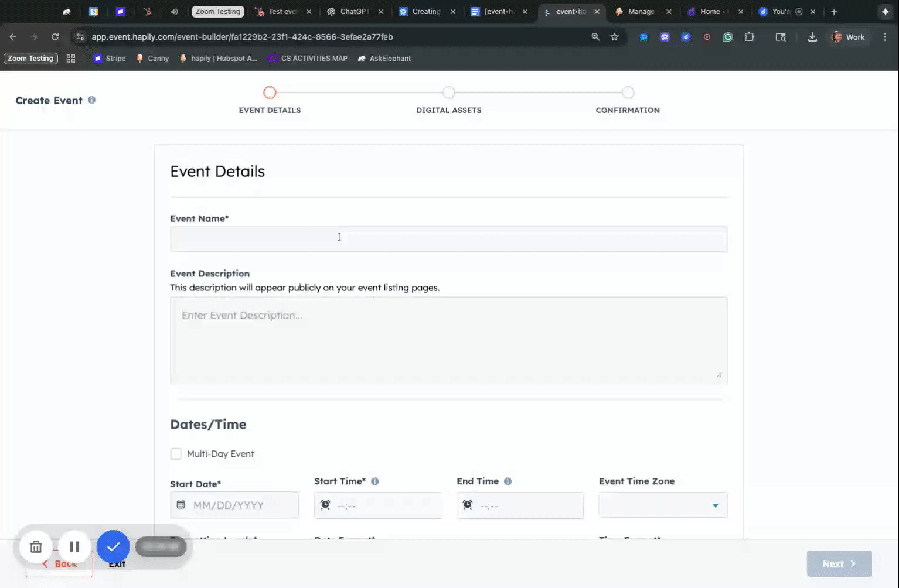Click the calendar icon in Start Date
The width and height of the screenshot is (899, 588).
coord(181,505)
